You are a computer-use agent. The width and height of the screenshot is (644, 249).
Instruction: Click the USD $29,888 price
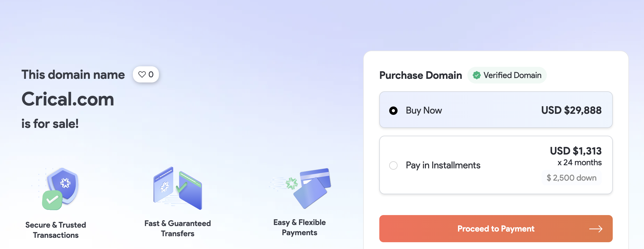(571, 110)
